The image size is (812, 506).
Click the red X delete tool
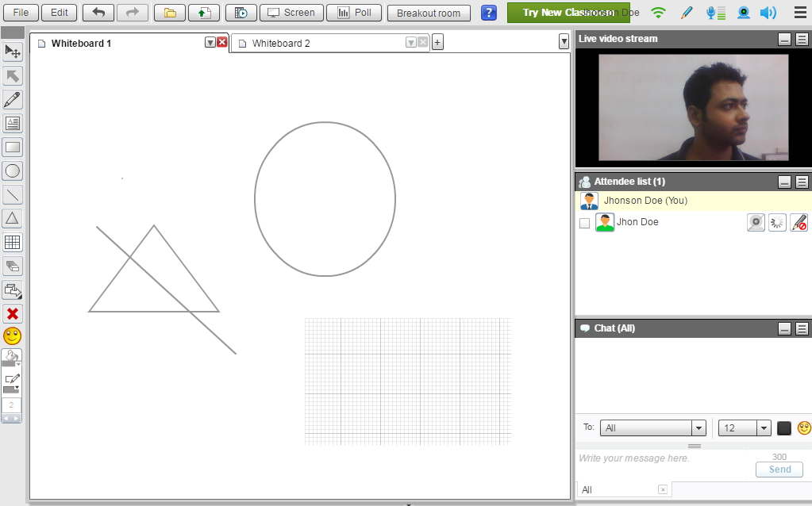point(13,313)
